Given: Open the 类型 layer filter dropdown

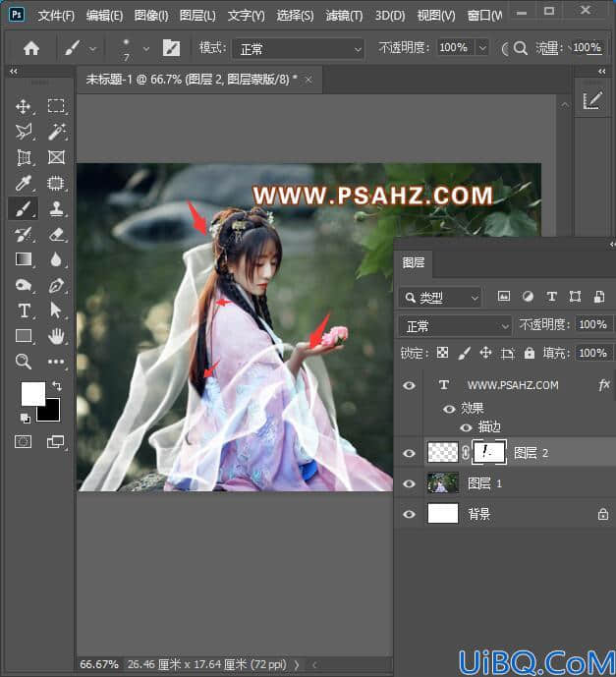Looking at the screenshot, I should 440,298.
